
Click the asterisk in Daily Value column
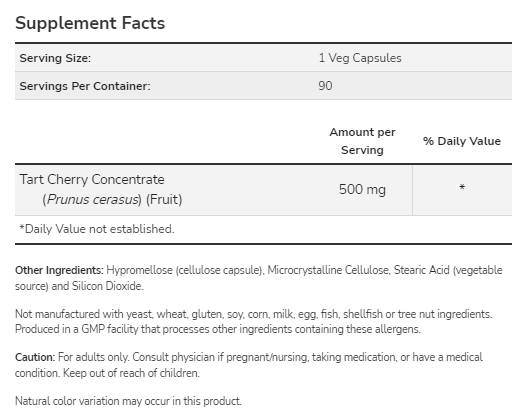pyautogui.click(x=462, y=188)
